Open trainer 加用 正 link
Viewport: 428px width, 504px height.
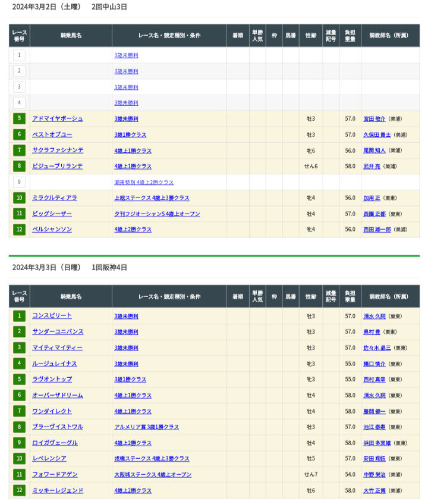coord(372,198)
